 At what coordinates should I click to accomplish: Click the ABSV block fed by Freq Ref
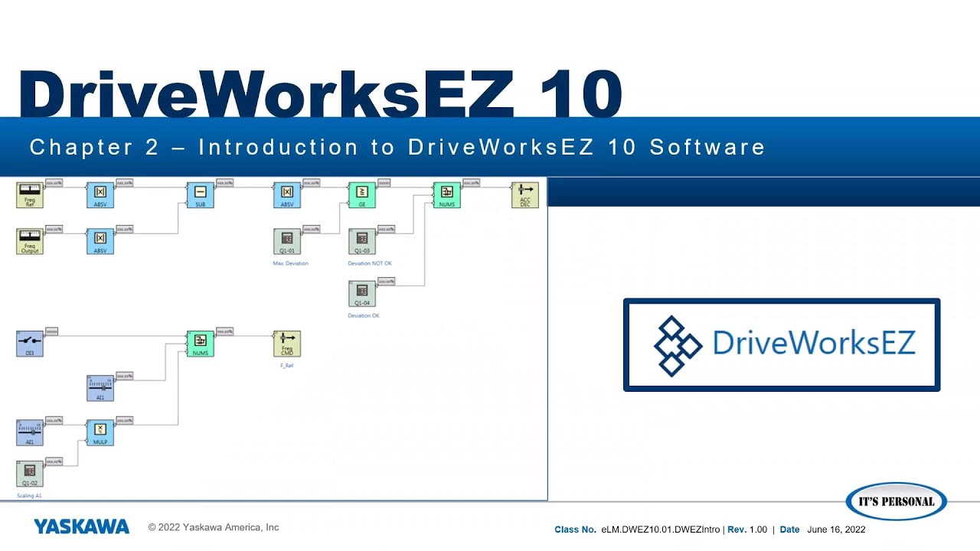(x=100, y=196)
